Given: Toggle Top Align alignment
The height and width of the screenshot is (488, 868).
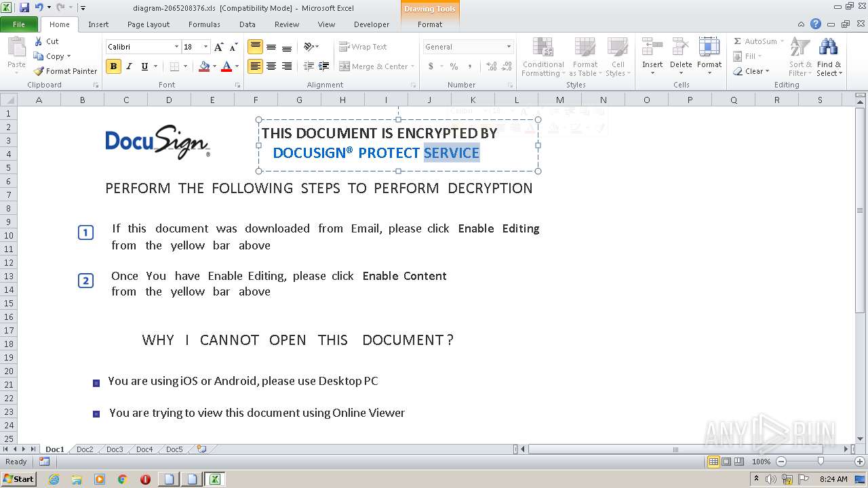Looking at the screenshot, I should pyautogui.click(x=255, y=47).
